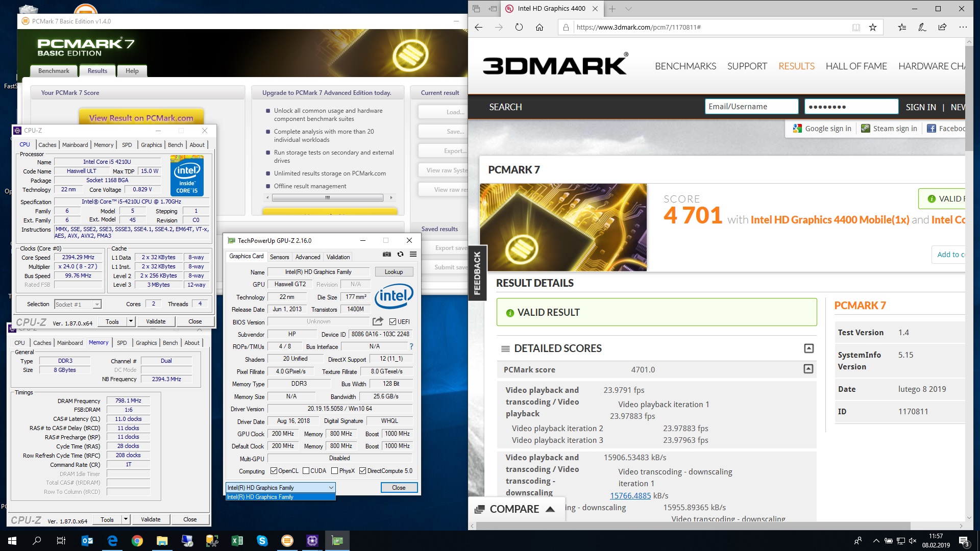Click Edge set tabs aside icon
The height and width of the screenshot is (551, 980).
pos(493,9)
